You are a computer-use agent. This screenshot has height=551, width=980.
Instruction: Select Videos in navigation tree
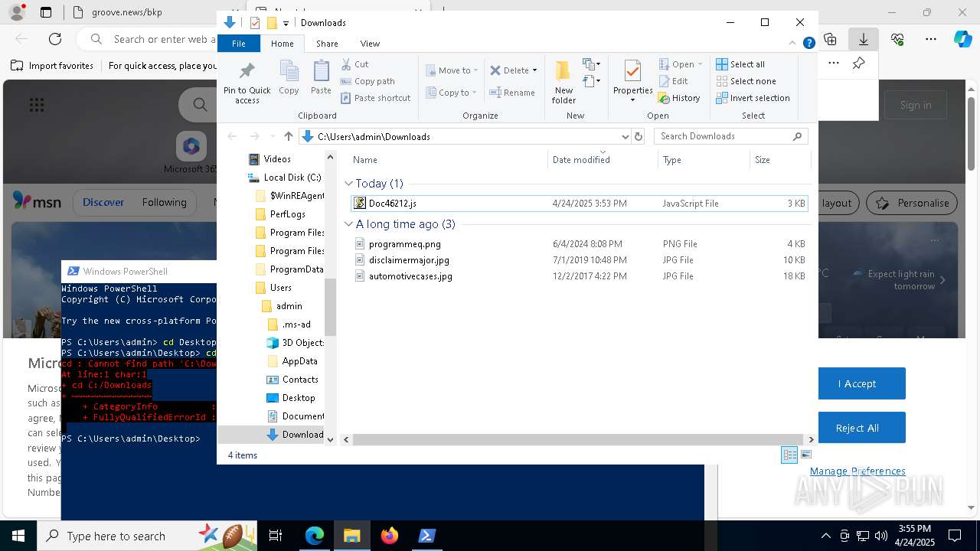[x=276, y=159]
